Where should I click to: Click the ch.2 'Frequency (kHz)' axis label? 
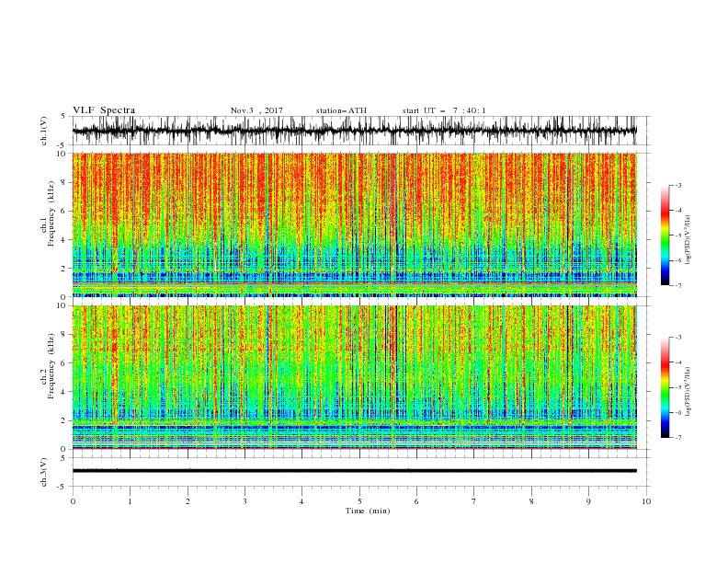pyautogui.click(x=51, y=366)
